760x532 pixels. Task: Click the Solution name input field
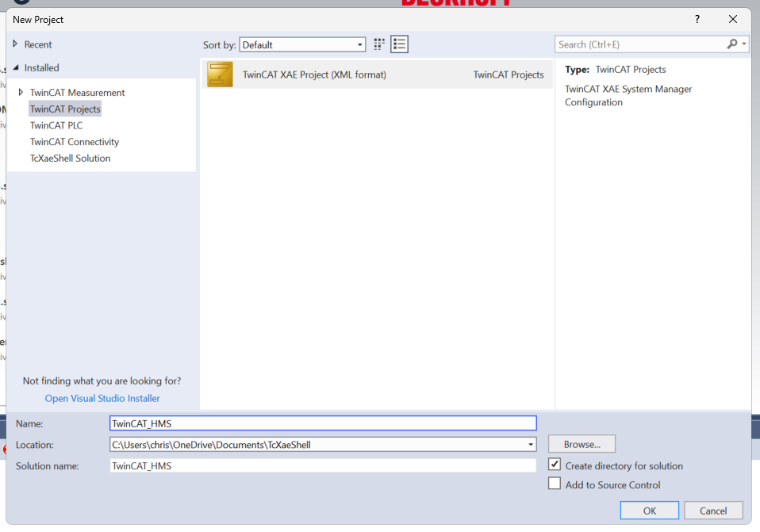(323, 465)
